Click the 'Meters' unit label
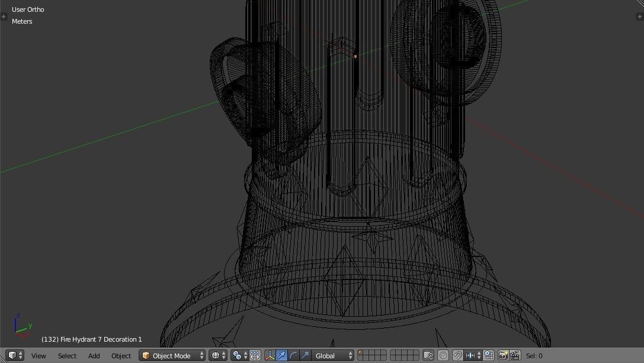The image size is (644, 363). click(22, 21)
